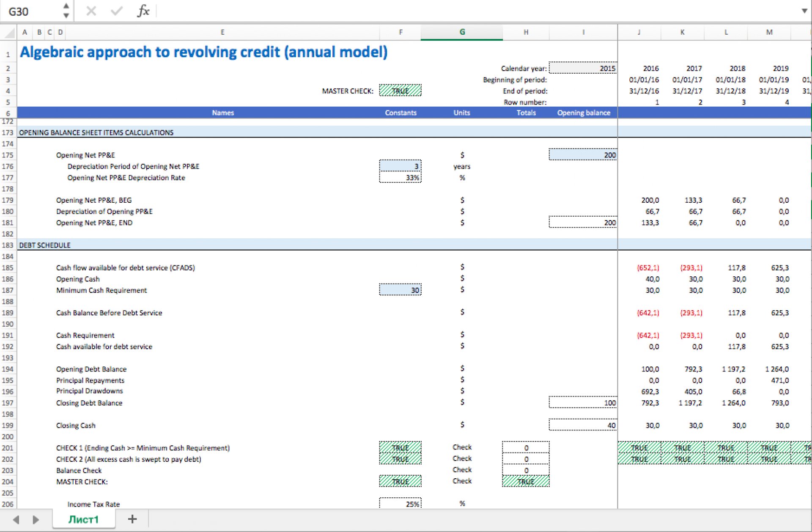This screenshot has width=812, height=532.
Task: Select column J header
Action: 639,32
